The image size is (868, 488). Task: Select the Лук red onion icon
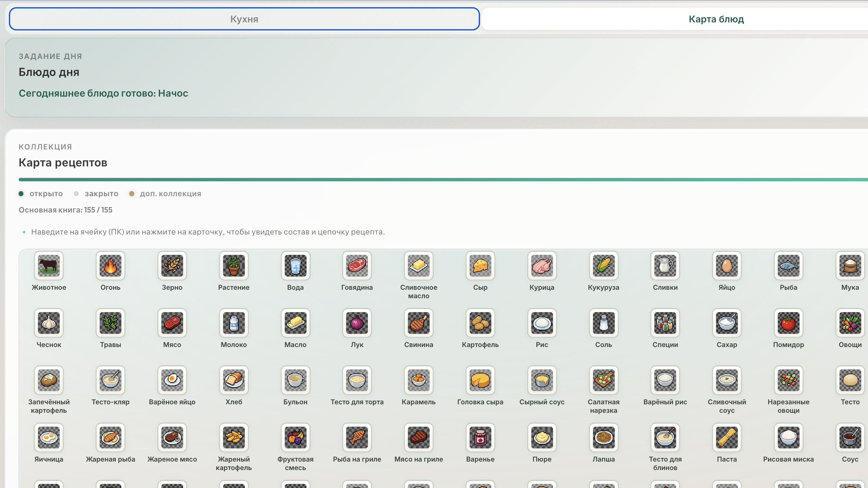[357, 323]
